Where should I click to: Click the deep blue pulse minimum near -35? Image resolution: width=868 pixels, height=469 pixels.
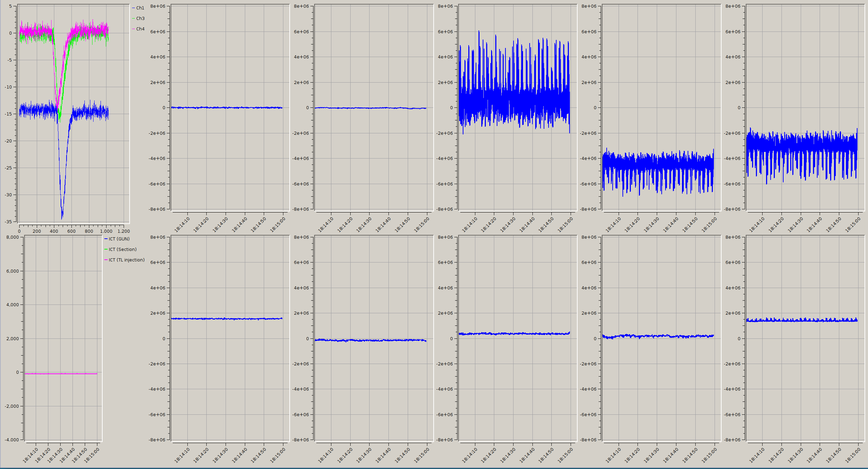click(x=62, y=217)
